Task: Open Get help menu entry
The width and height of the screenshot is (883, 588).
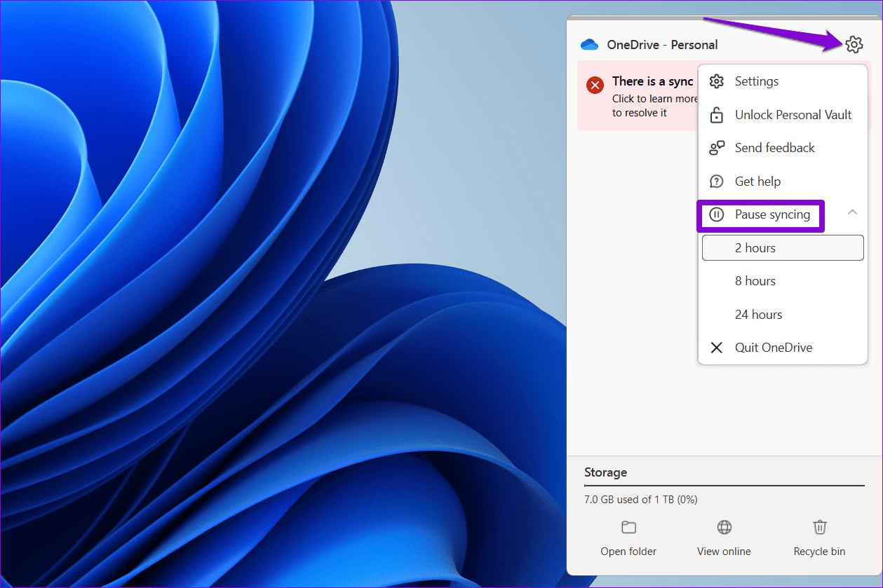Action: tap(783, 182)
